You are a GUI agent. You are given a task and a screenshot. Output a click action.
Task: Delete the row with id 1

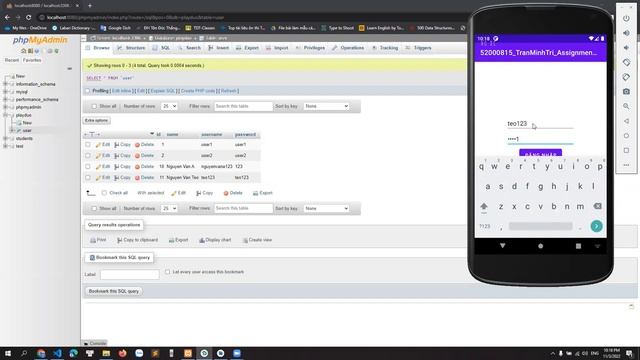pyautogui.click(x=144, y=144)
